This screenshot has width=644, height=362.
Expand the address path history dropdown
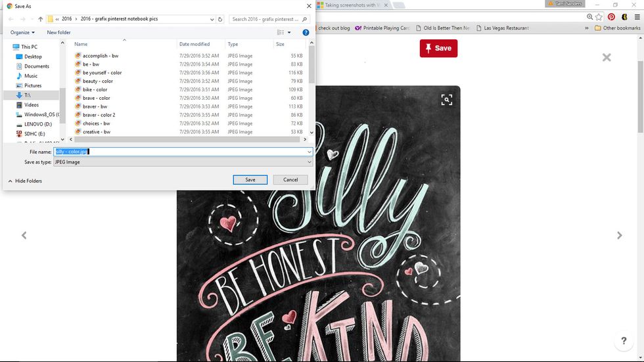click(x=212, y=19)
